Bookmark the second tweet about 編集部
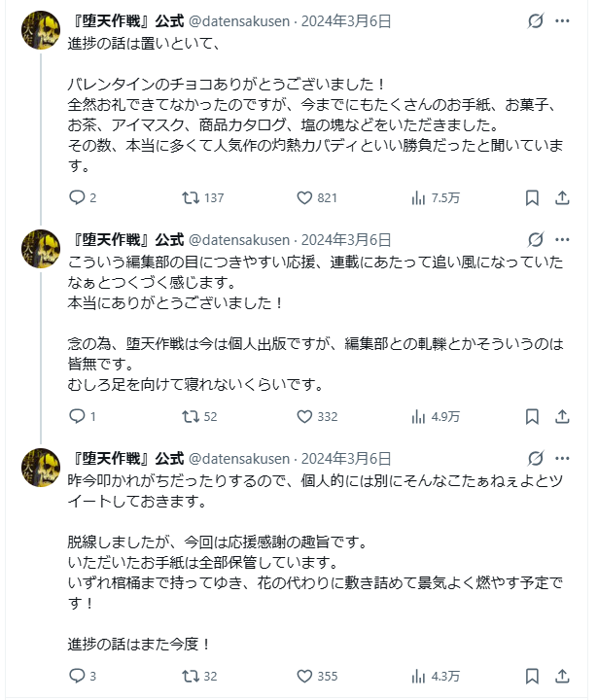The image size is (598, 700). pos(532,416)
